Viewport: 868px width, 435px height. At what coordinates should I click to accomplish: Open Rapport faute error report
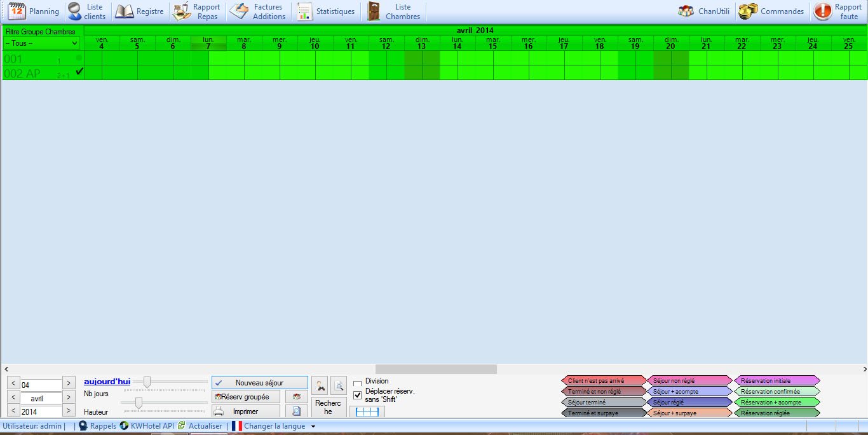[x=838, y=11]
